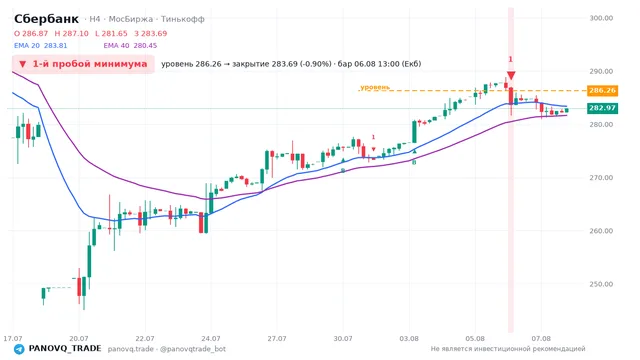This screenshot has width=640, height=360.
Task: Select the '1-й пробой минимума' signal badge
Action: coord(83,64)
